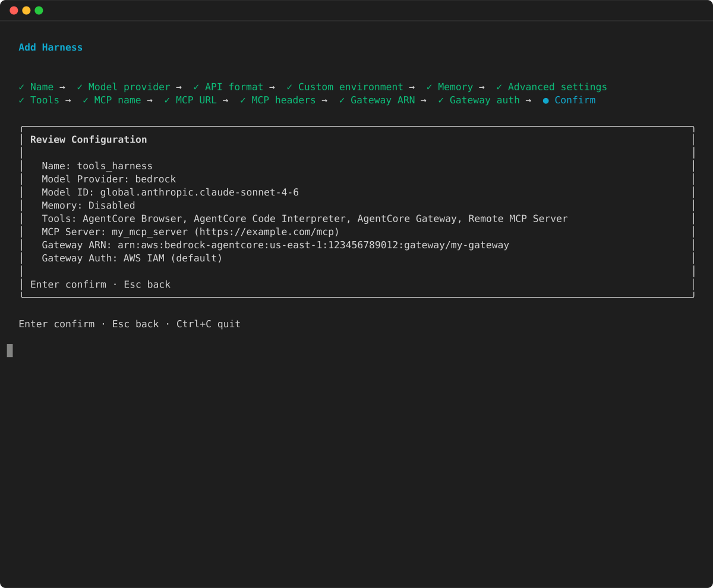Click the Model ID claude-sonnet-4-6 line
The height and width of the screenshot is (588, 713).
coord(170,192)
